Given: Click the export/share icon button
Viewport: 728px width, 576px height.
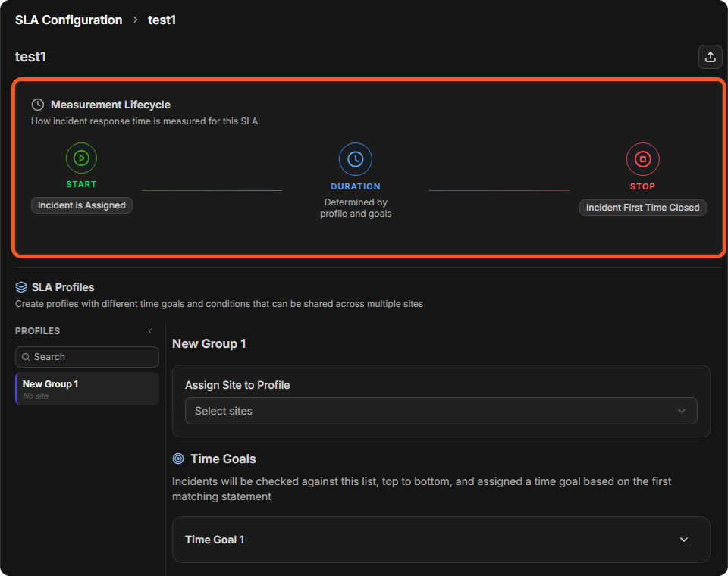Looking at the screenshot, I should [710, 57].
